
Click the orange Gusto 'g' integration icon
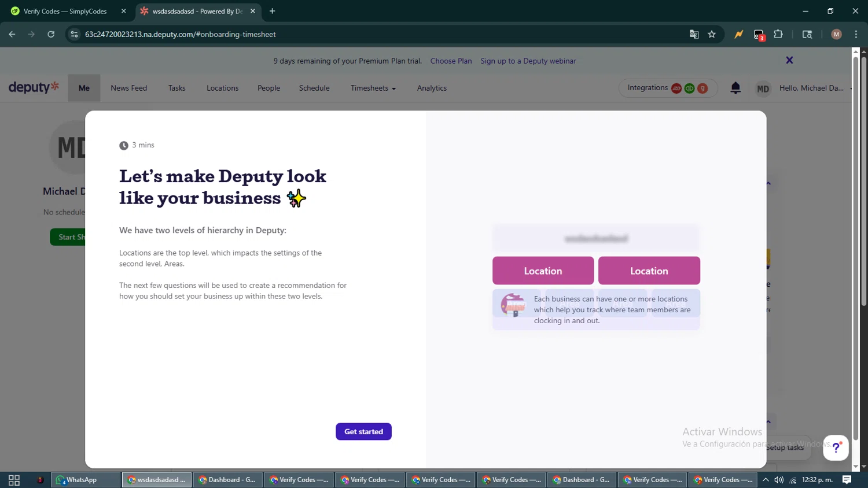703,88
